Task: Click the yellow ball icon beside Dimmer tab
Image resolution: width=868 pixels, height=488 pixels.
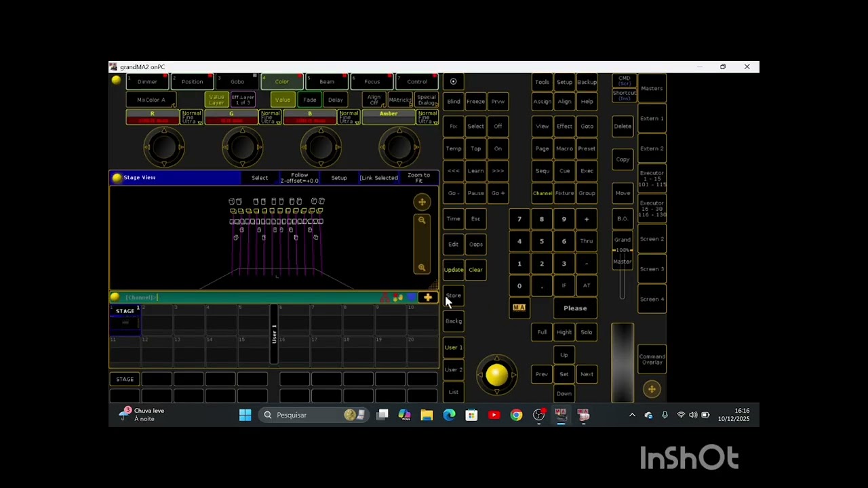Action: (x=117, y=81)
